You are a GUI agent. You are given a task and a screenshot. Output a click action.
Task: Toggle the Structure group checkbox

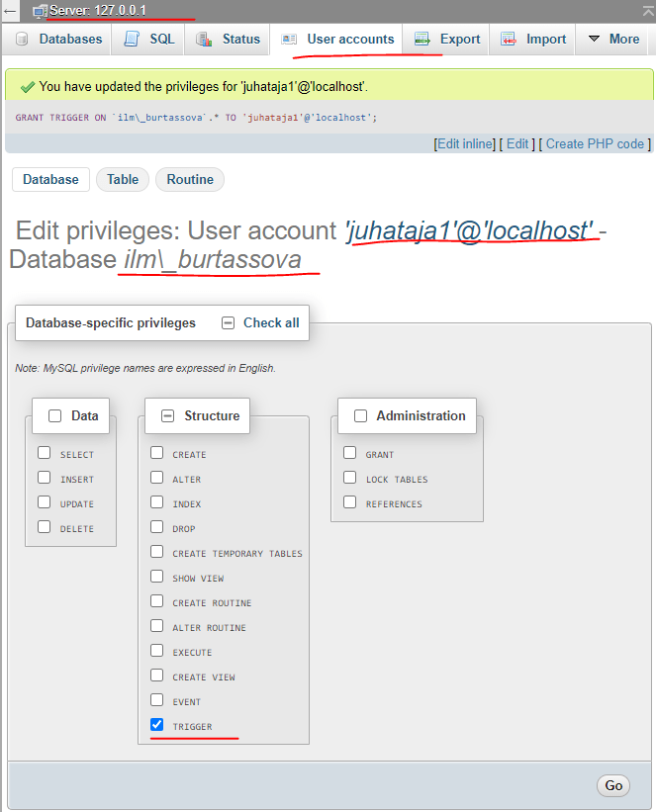point(168,416)
